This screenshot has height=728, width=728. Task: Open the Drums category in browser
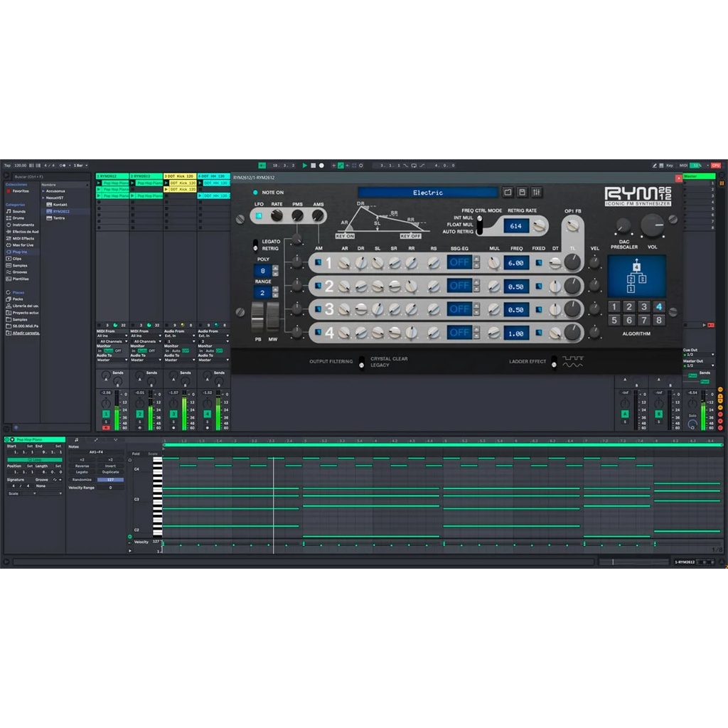pyautogui.click(x=18, y=218)
